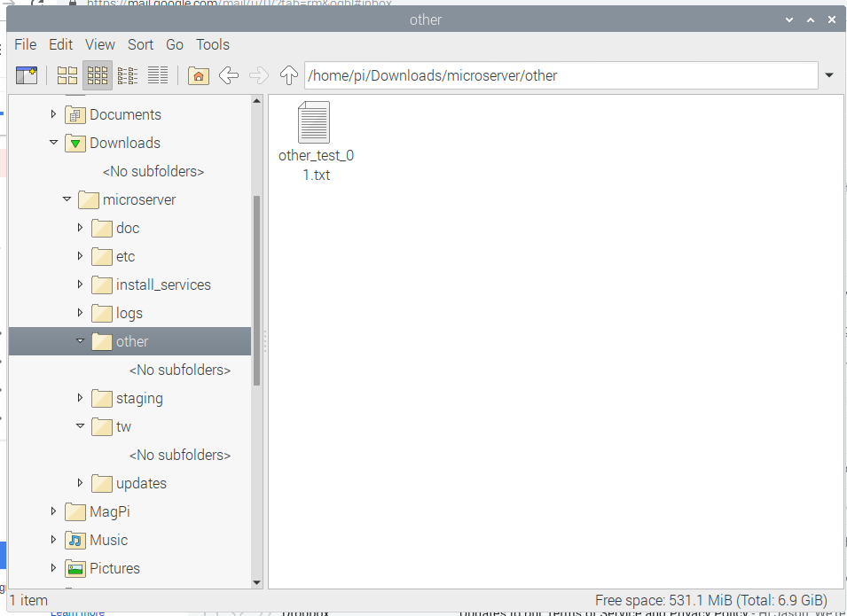
Task: Collapse the Downloads tree item
Action: [x=53, y=143]
